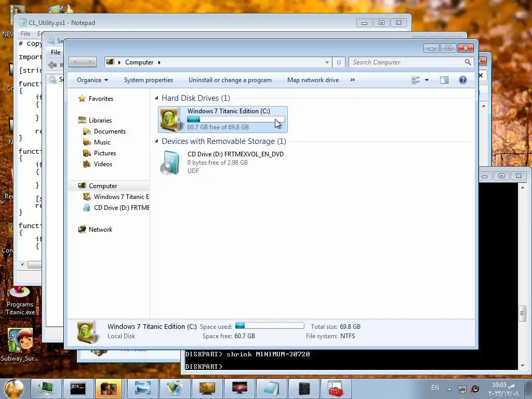
Task: Open Favorites via its star icon
Action: point(82,98)
